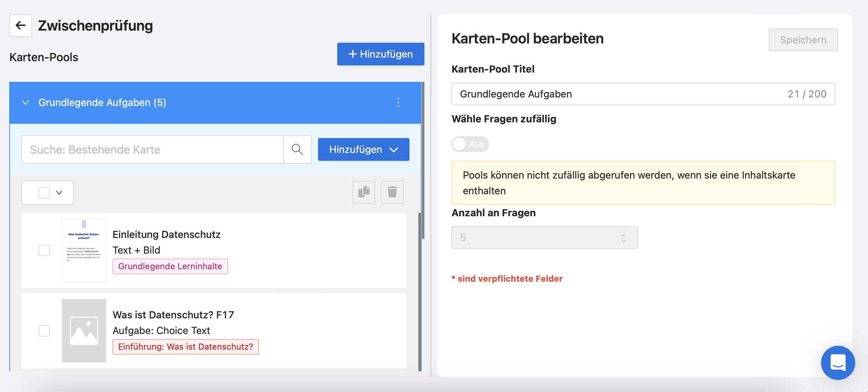Open the chat support bubble

pos(838,362)
